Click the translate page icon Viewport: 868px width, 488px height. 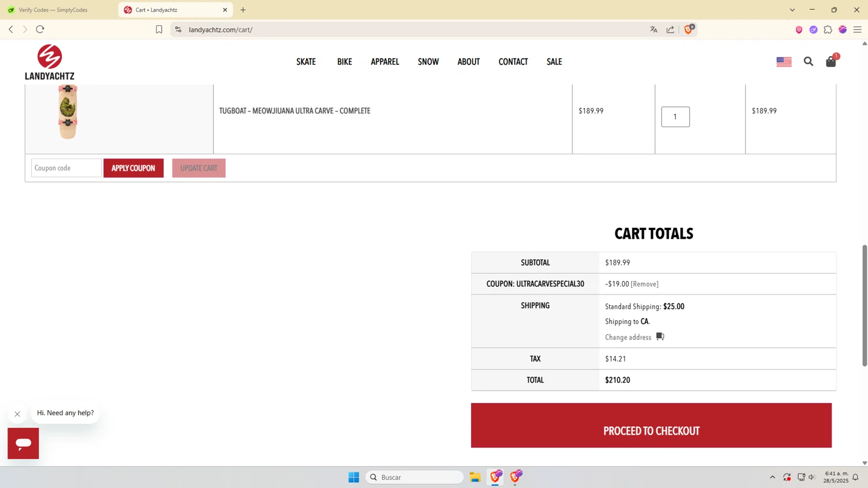tap(654, 29)
